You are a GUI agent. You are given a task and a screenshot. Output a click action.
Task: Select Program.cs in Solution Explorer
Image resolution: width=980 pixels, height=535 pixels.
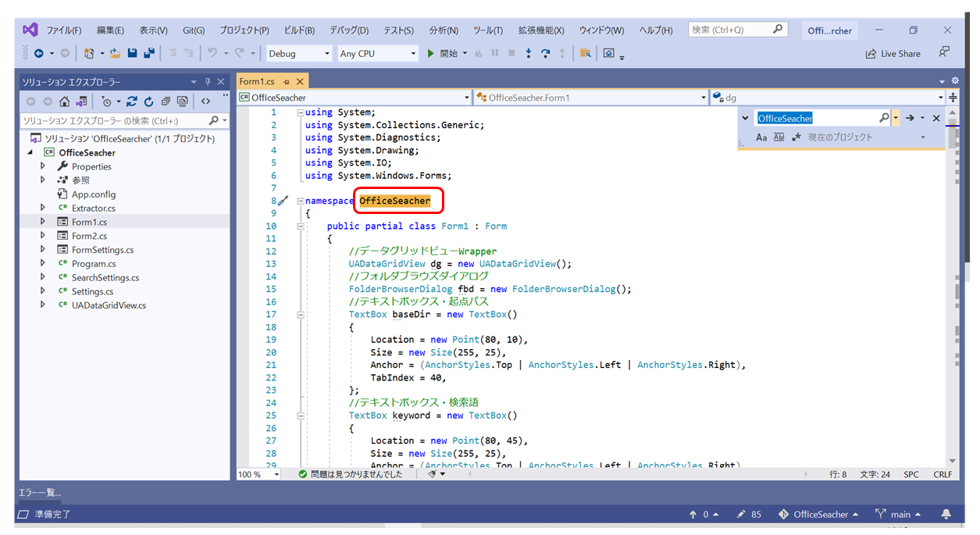[94, 264]
